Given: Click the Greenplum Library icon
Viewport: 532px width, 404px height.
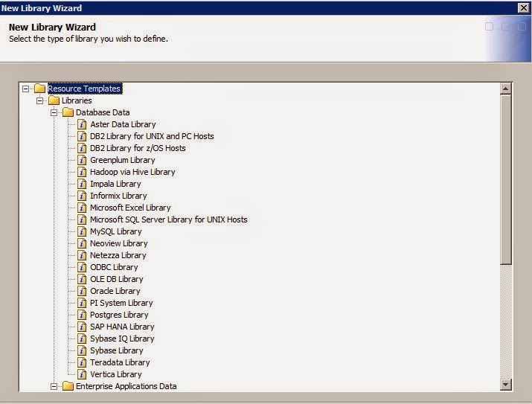Looking at the screenshot, I should pos(82,160).
